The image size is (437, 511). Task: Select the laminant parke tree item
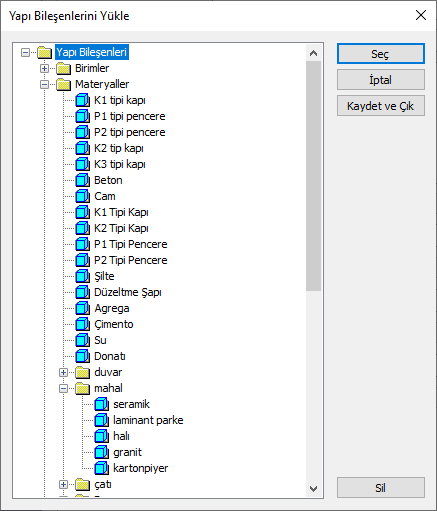coord(148,420)
